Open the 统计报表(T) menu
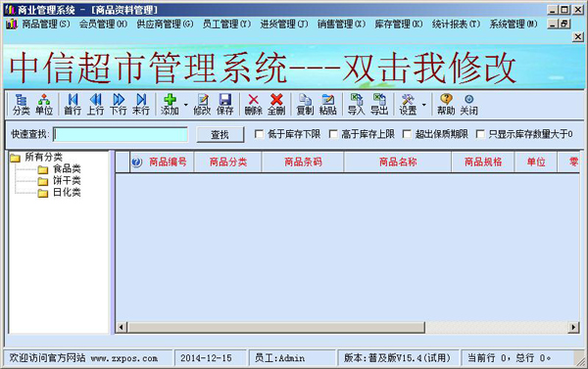The image size is (588, 369). 456,23
